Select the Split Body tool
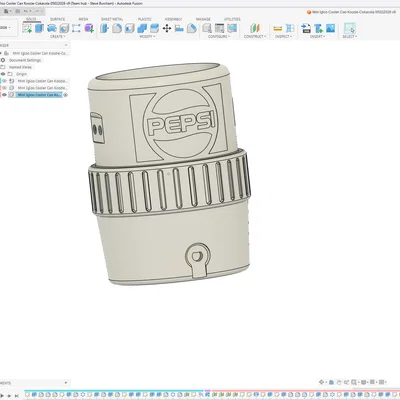 point(154,28)
